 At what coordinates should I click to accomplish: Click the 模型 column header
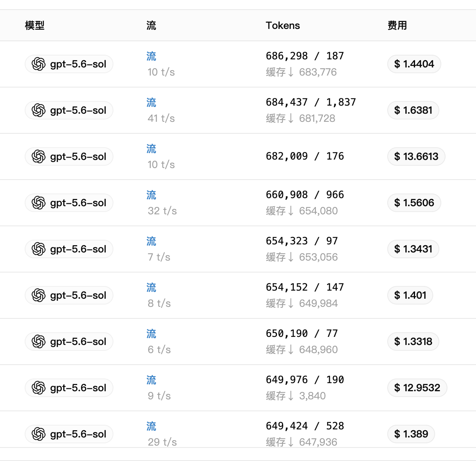[35, 25]
